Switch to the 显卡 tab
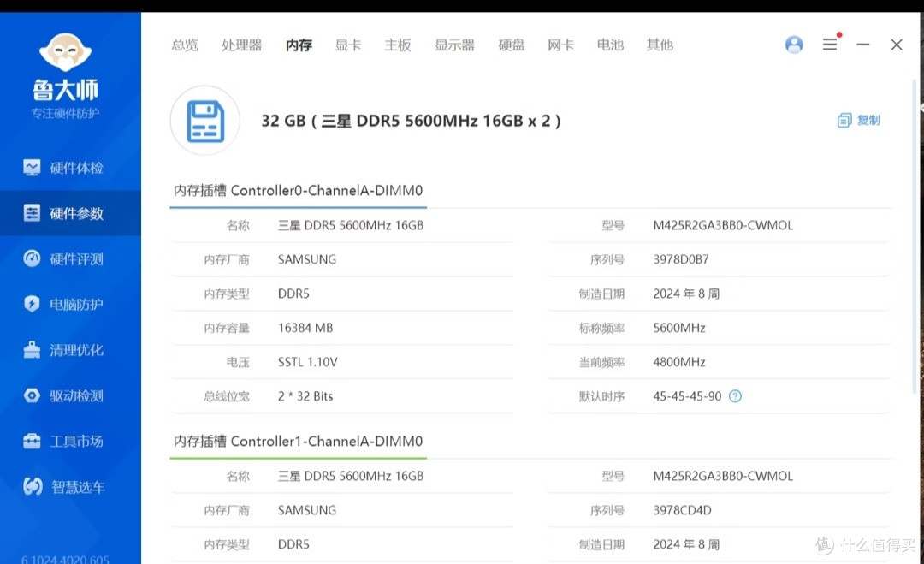Image resolution: width=924 pixels, height=564 pixels. [x=348, y=45]
